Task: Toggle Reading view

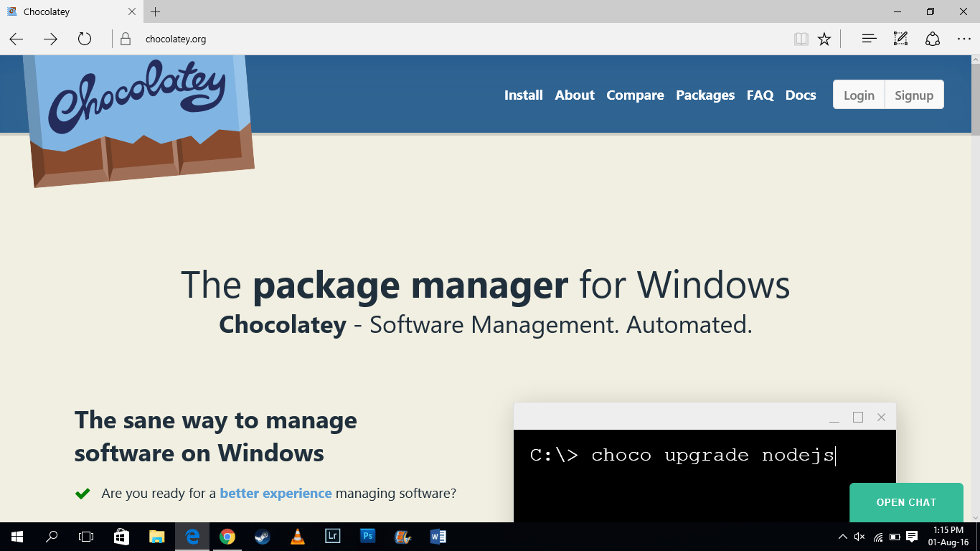Action: (801, 39)
